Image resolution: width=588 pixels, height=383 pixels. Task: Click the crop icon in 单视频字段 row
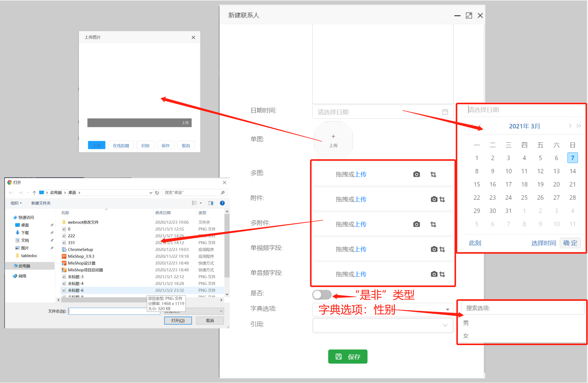(442, 249)
